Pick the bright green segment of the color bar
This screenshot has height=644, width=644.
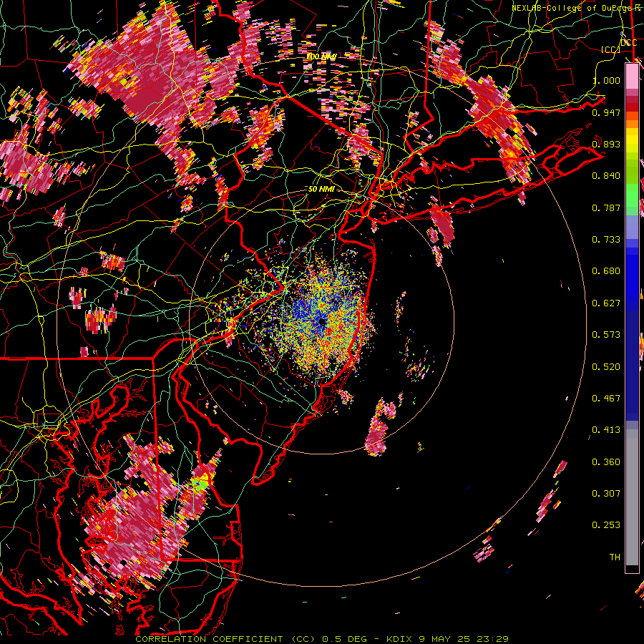[x=632, y=195]
